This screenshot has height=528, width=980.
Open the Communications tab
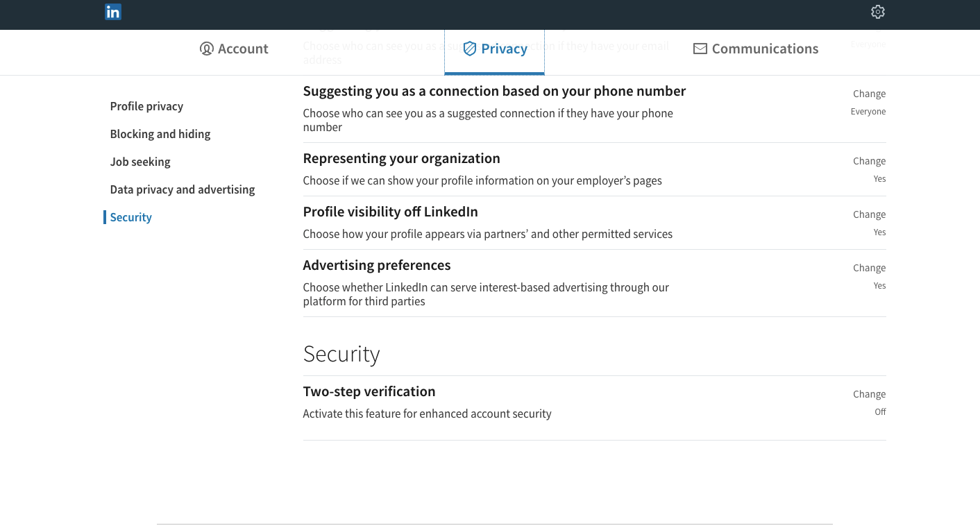(765, 49)
